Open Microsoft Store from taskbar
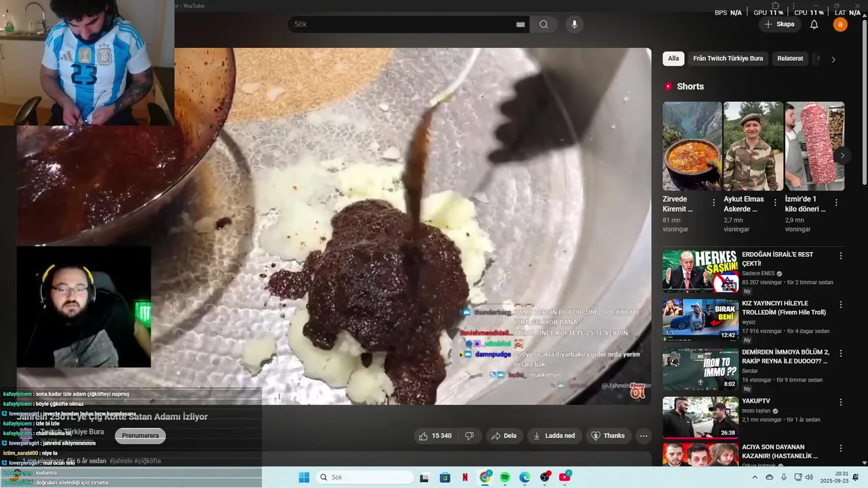The width and height of the screenshot is (868, 488). [445, 477]
